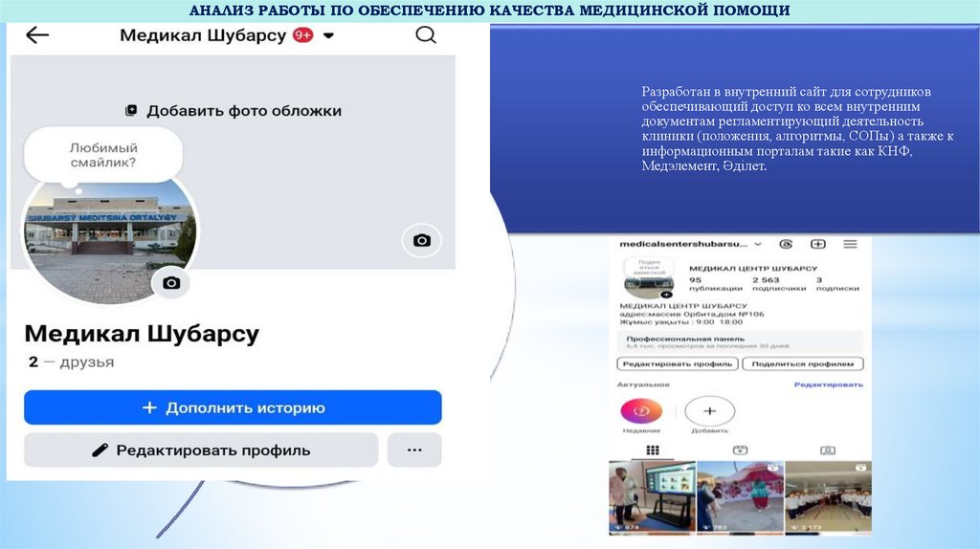
Task: Click Дополнить историю button
Action: coord(233,407)
